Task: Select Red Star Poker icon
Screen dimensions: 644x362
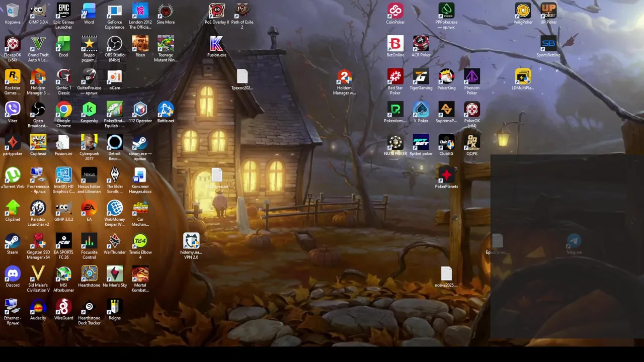Action: click(x=395, y=82)
